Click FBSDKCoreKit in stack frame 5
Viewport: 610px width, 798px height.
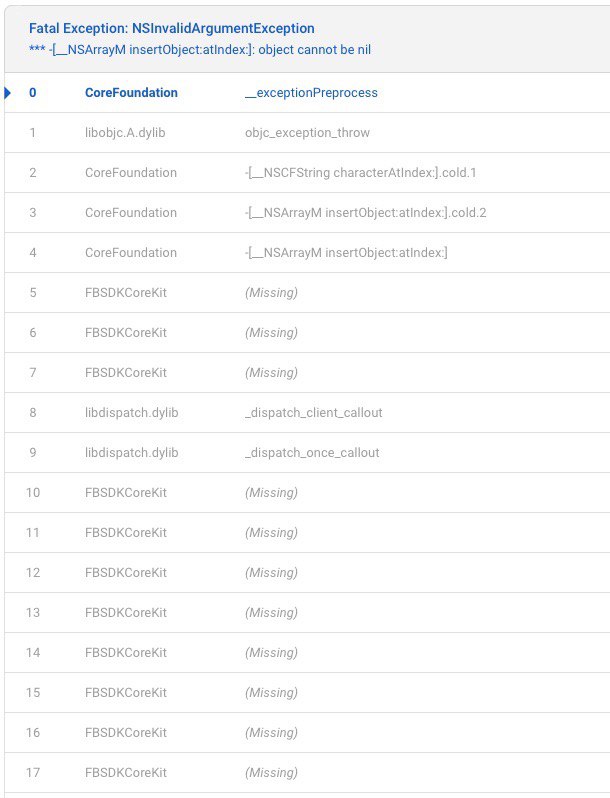(x=126, y=293)
